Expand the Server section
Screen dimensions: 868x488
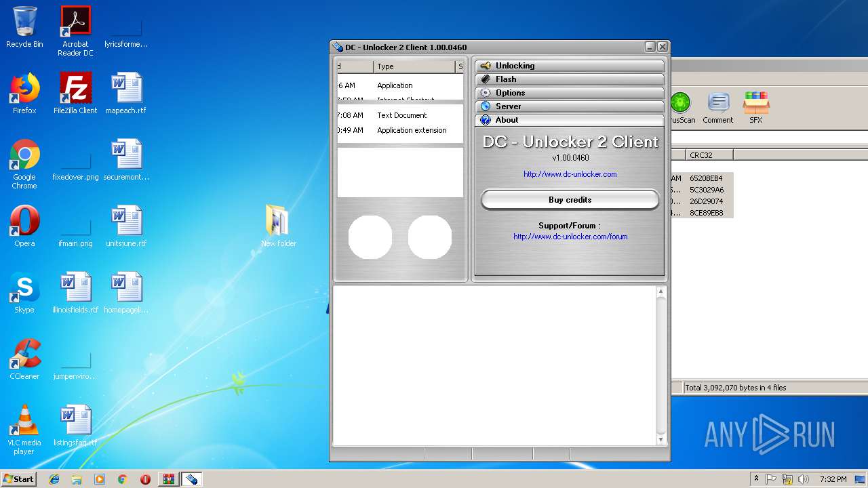(x=570, y=106)
